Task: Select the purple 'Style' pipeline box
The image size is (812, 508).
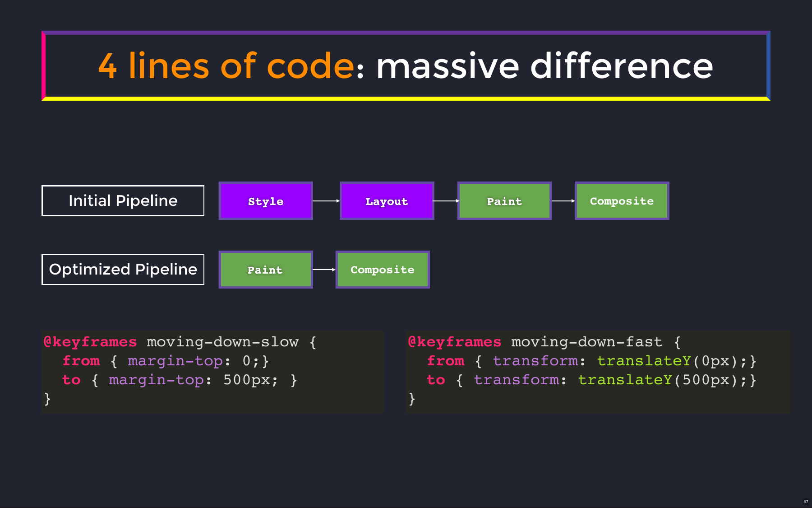Action: pos(266,201)
